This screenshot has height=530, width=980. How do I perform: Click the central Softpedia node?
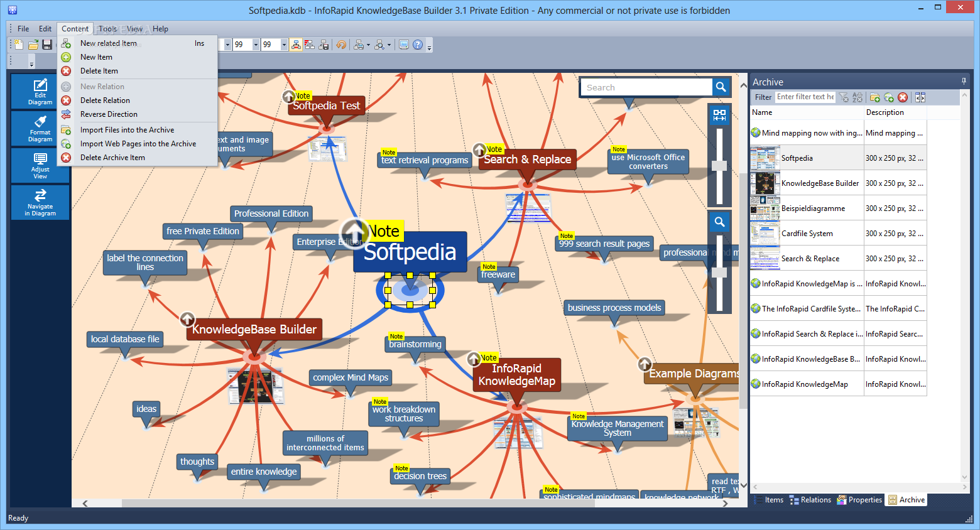tap(410, 252)
